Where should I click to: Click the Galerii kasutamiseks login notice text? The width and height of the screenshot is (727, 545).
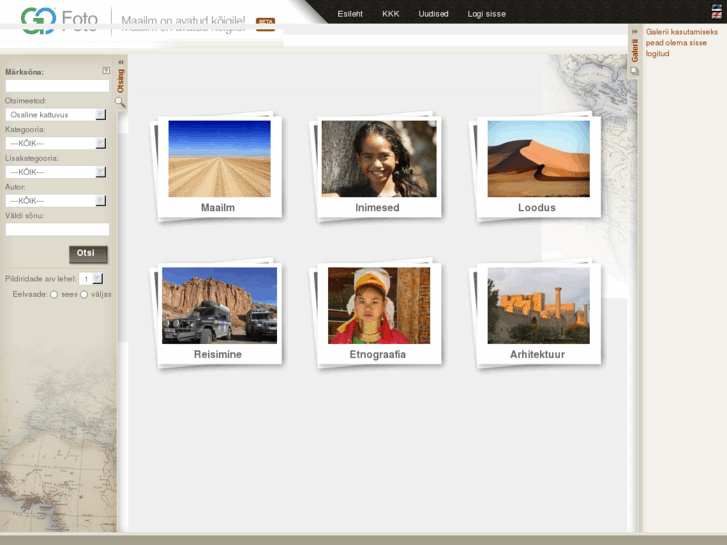pos(682,43)
